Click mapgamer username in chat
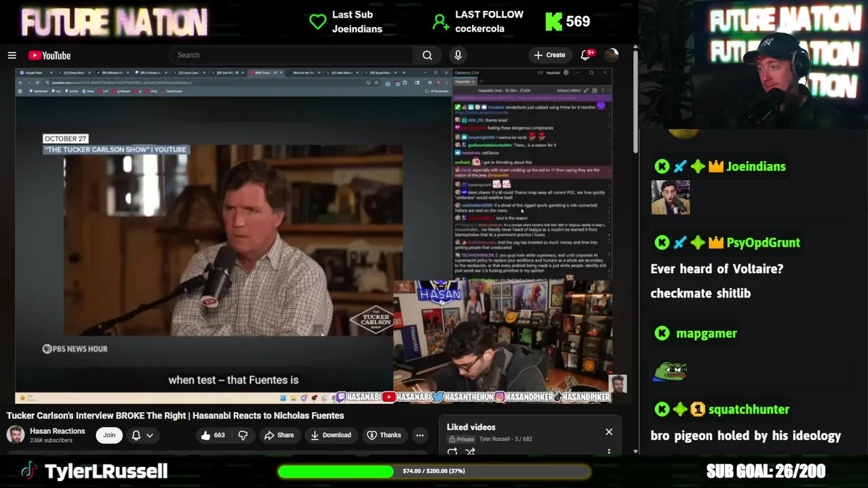The width and height of the screenshot is (868, 488). click(706, 333)
